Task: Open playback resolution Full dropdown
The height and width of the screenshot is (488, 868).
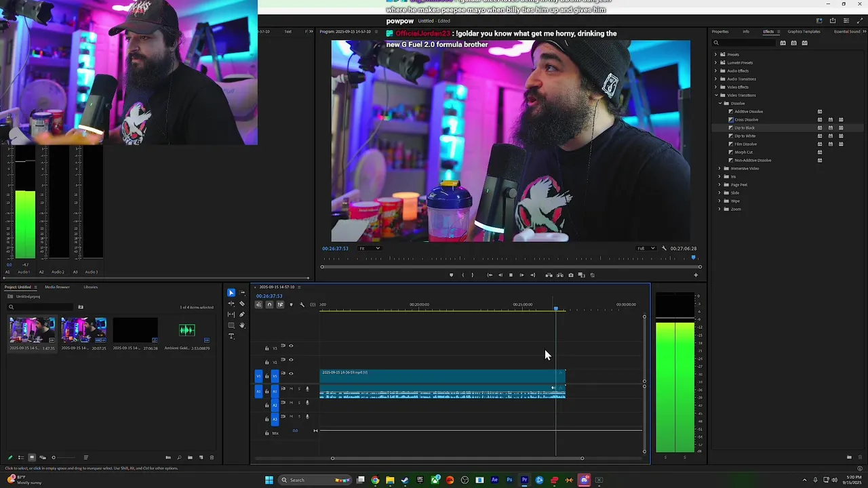Action: point(646,248)
